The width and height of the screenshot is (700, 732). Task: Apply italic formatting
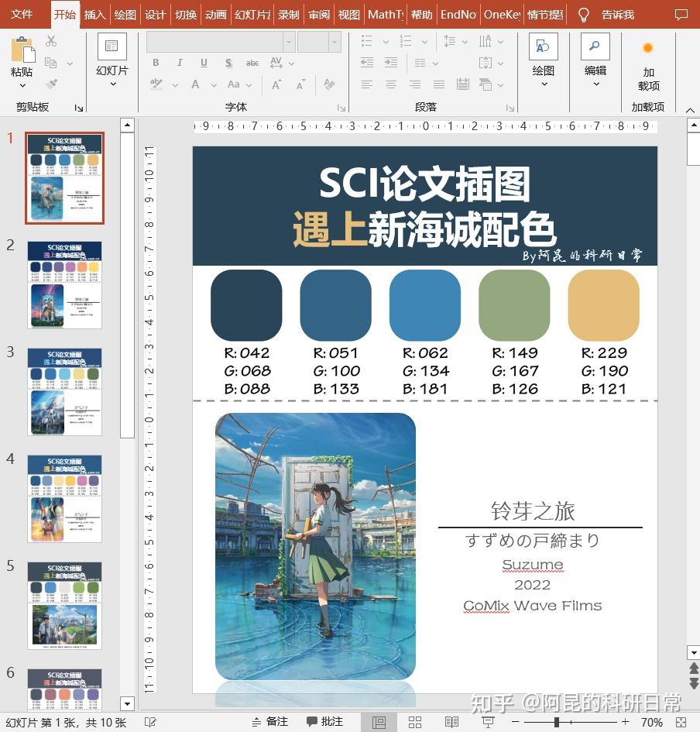tap(180, 62)
